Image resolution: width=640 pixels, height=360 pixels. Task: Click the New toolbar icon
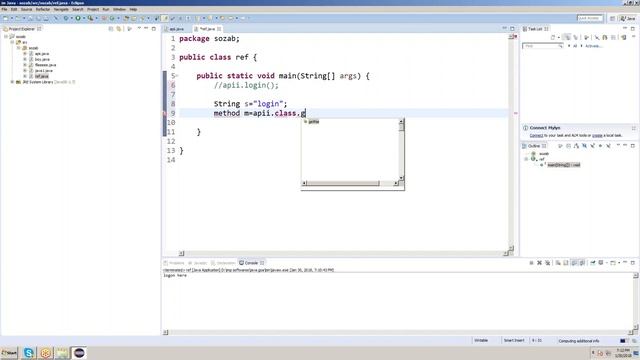coord(6,18)
